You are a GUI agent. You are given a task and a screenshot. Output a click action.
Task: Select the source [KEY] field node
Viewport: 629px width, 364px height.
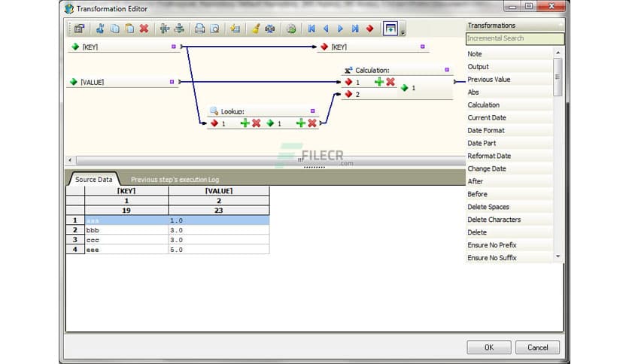pos(124,47)
